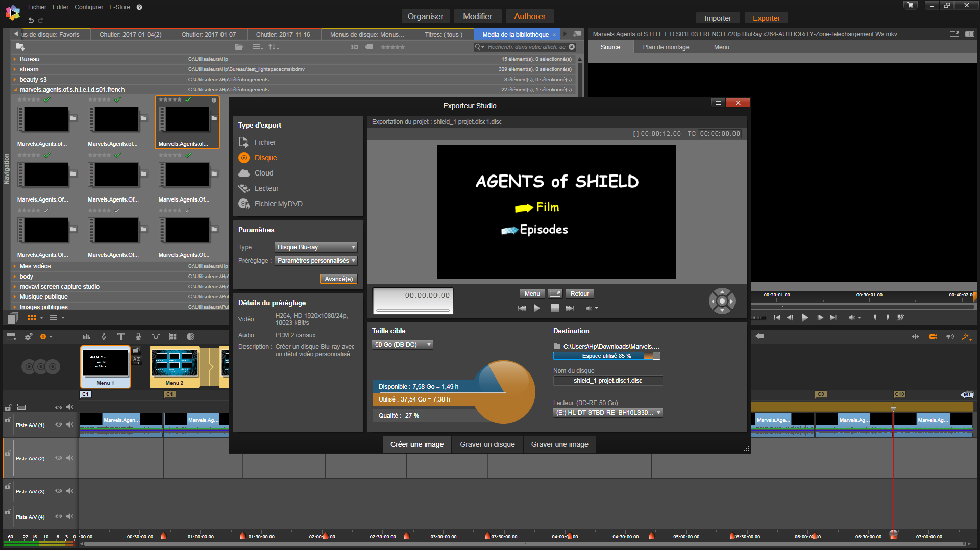Click the undo arrow icon

(31, 20)
